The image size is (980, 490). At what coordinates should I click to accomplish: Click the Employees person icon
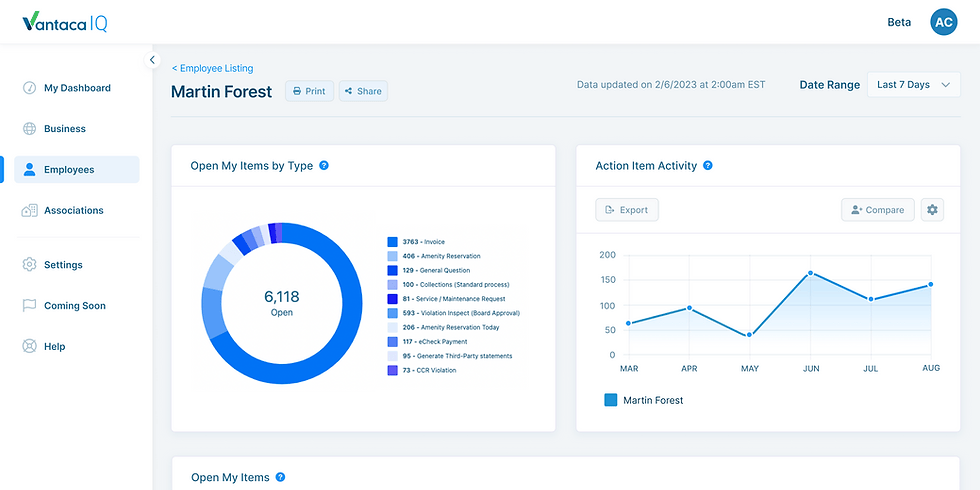(x=29, y=169)
